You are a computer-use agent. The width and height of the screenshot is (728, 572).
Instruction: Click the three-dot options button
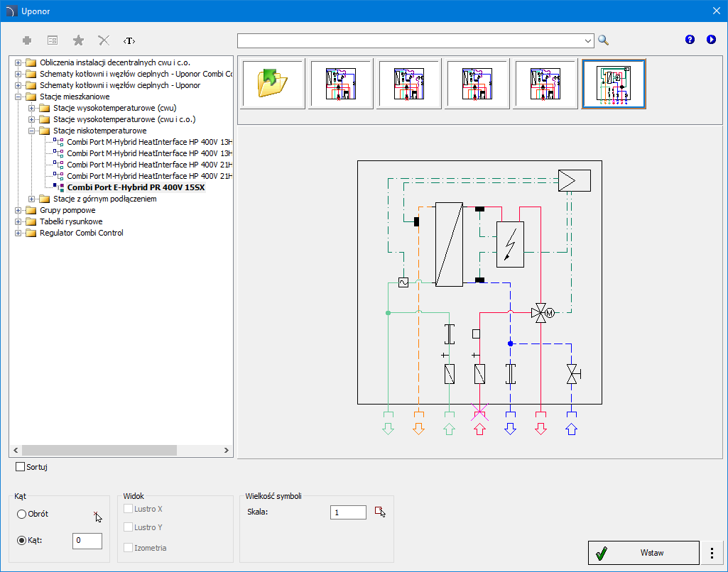pyautogui.click(x=711, y=553)
